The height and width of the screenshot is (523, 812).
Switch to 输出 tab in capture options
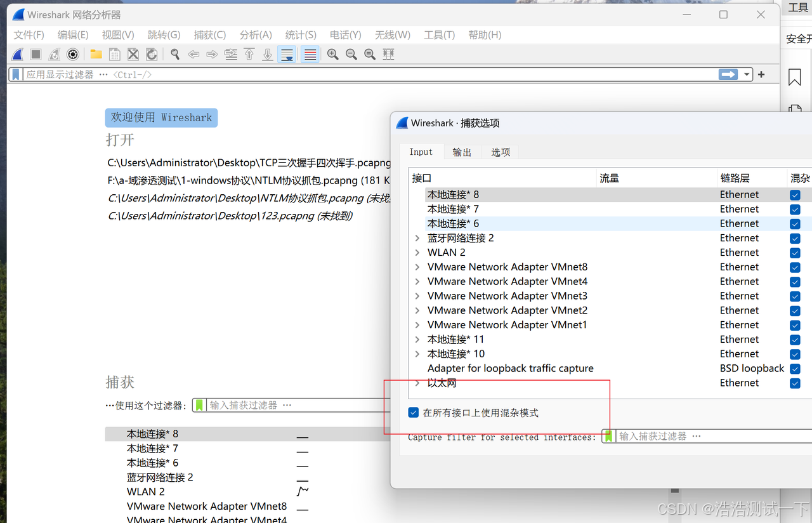[462, 152]
